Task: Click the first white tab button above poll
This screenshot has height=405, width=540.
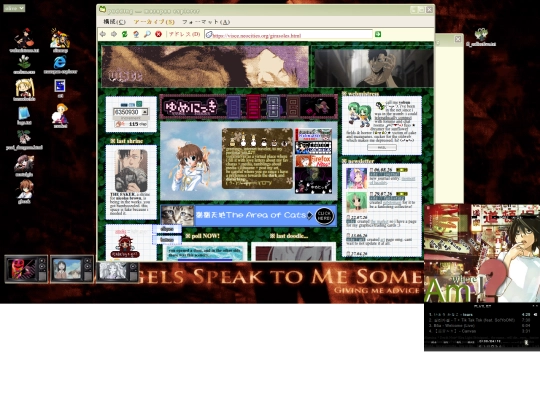Action: click(x=167, y=229)
